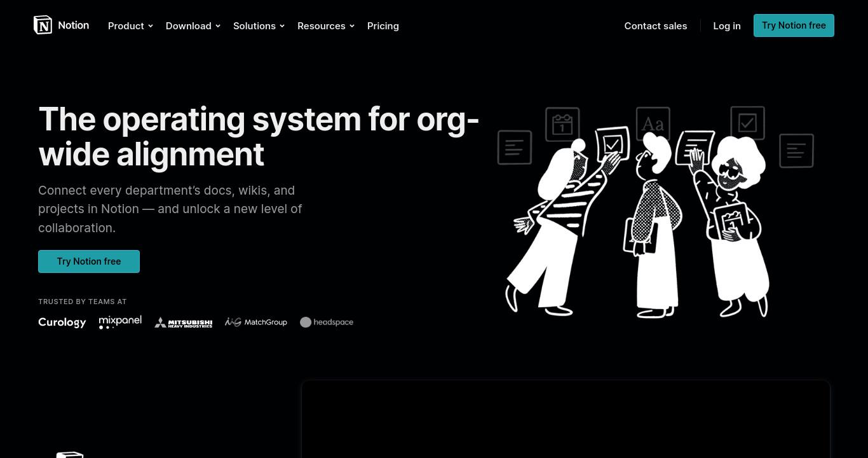The width and height of the screenshot is (868, 458).
Task: Go to the Pricing page
Action: tap(383, 25)
